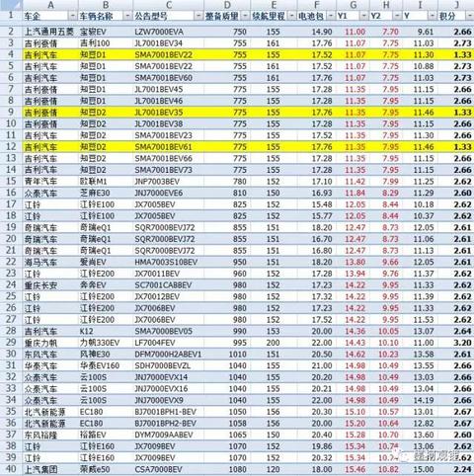Image resolution: width=474 pixels, height=476 pixels.
Task: Open the 整备质量 filter dropdown
Action: coord(245,16)
